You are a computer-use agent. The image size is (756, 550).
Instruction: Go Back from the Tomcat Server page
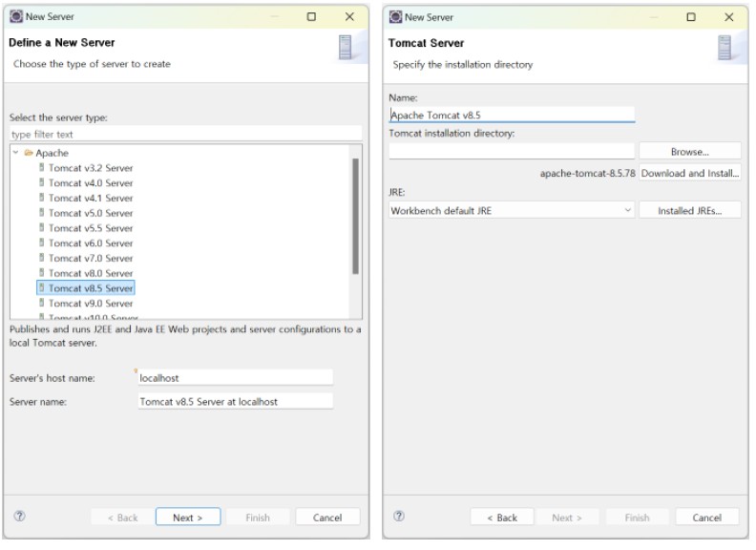coord(502,518)
